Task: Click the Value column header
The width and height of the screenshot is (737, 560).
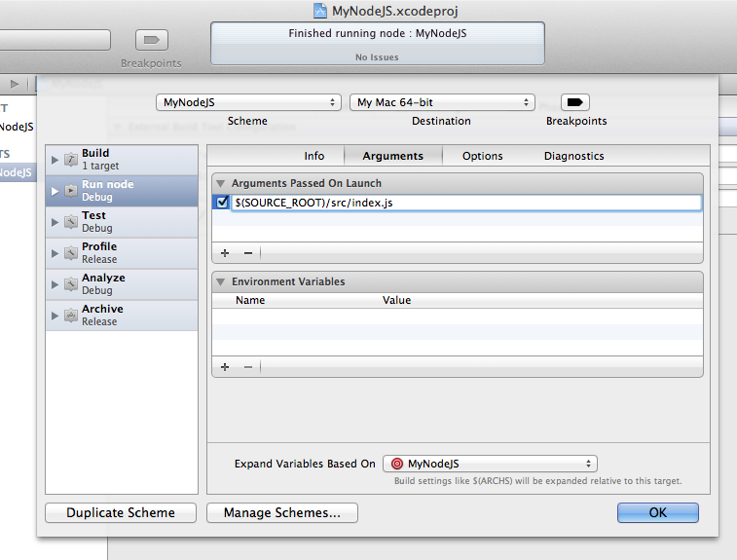Action: coord(396,300)
